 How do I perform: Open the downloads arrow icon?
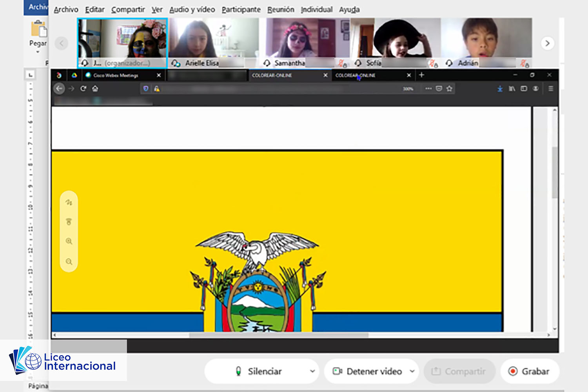[500, 89]
